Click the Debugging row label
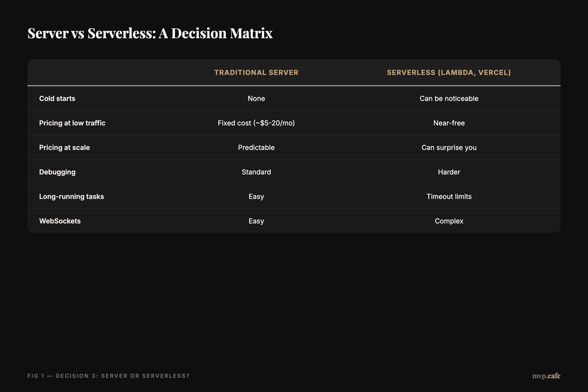The height and width of the screenshot is (392, 588). click(x=57, y=172)
